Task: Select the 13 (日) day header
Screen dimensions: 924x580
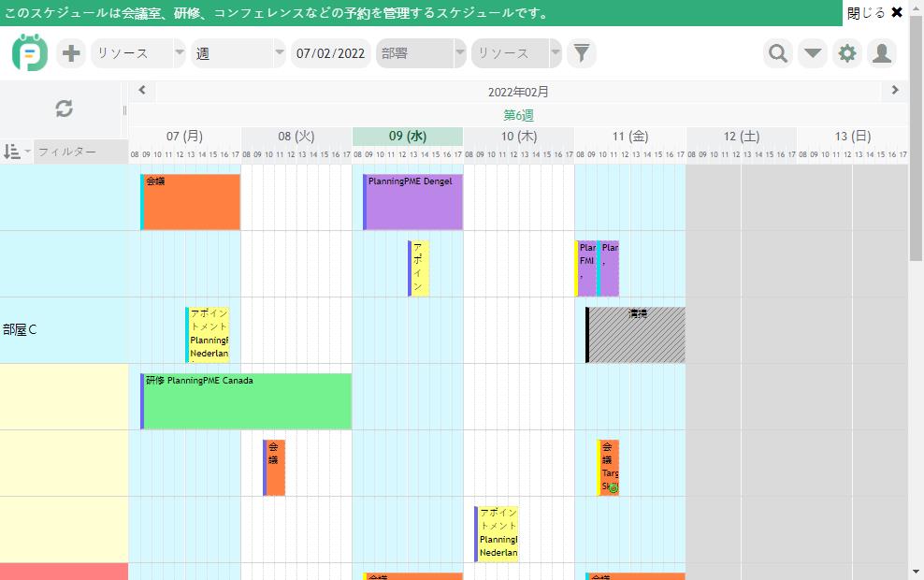Action: [x=853, y=137]
